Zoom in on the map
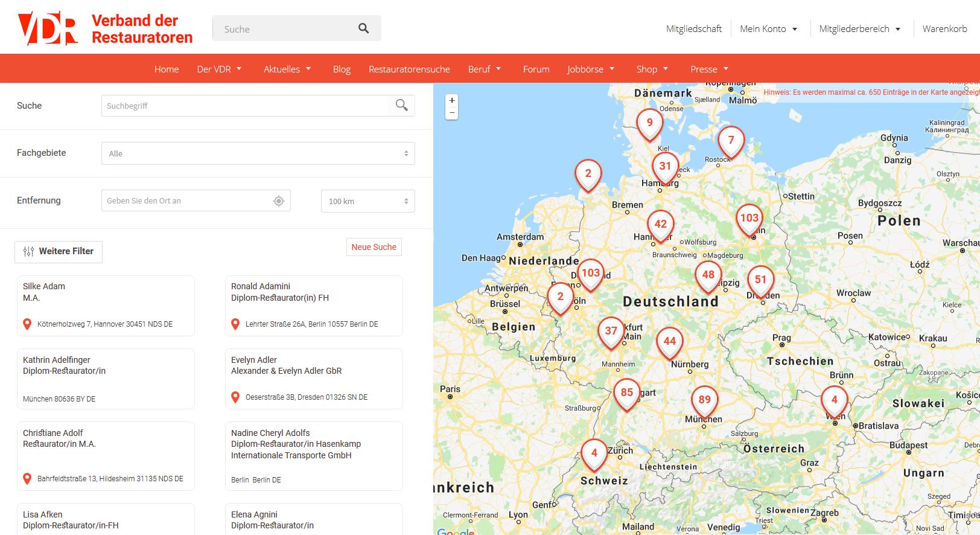Viewport: 980px width, 535px height. coord(452,100)
